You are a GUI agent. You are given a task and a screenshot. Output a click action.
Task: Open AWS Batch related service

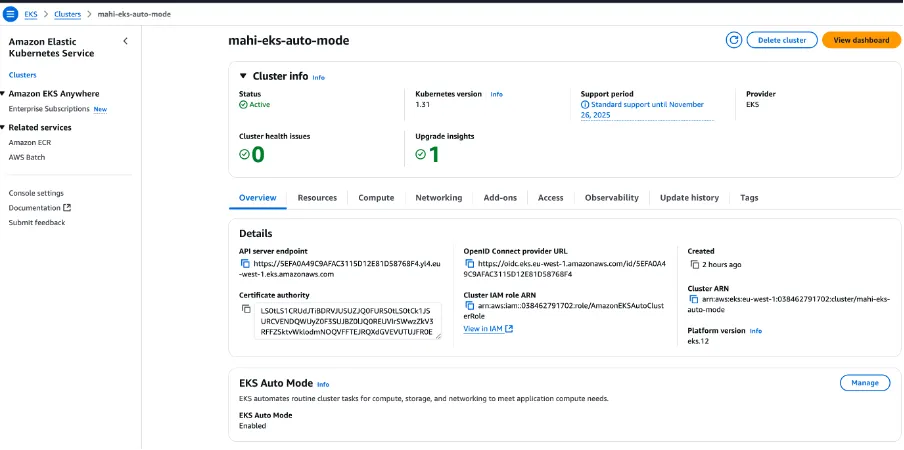pyautogui.click(x=27, y=157)
